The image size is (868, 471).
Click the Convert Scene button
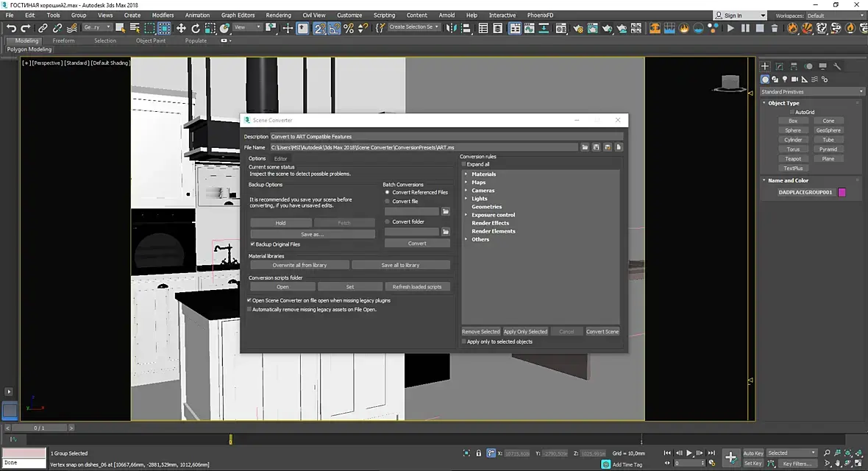(602, 332)
